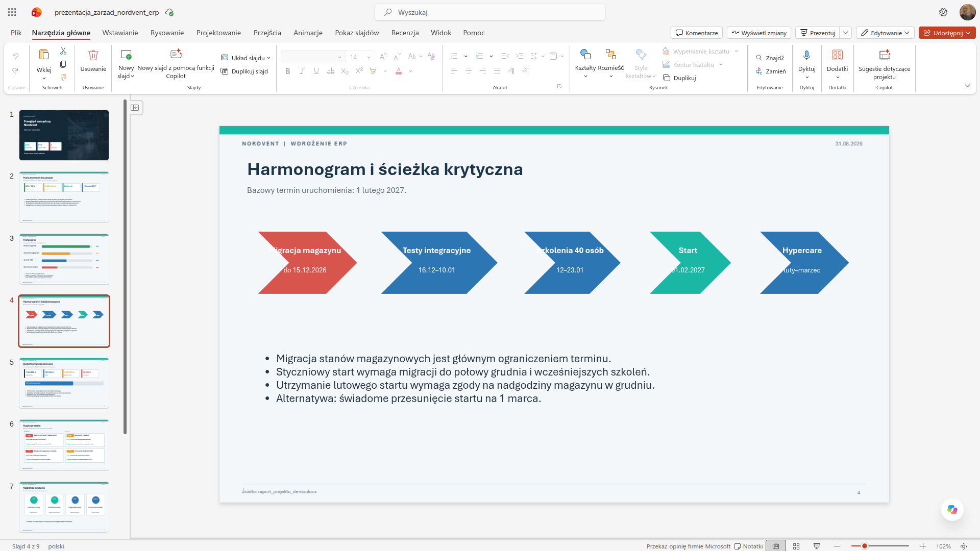Switch to Widok tab
Screen dimensions: 980x551
pyautogui.click(x=441, y=33)
